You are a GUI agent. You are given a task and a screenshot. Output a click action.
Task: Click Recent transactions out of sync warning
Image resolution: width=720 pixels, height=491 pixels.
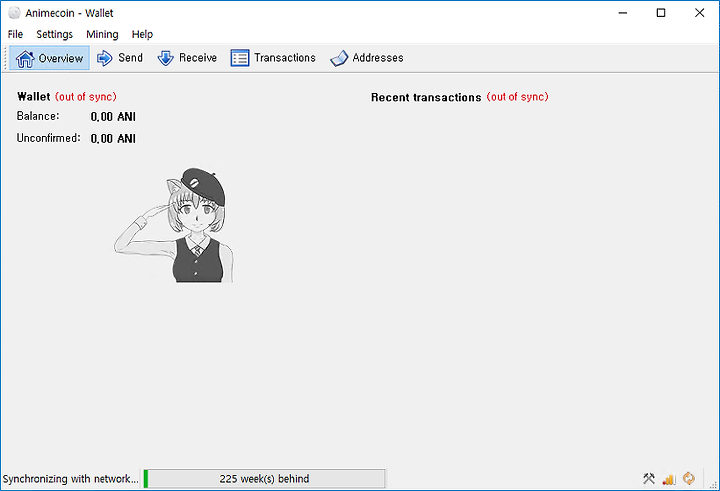[x=518, y=97]
